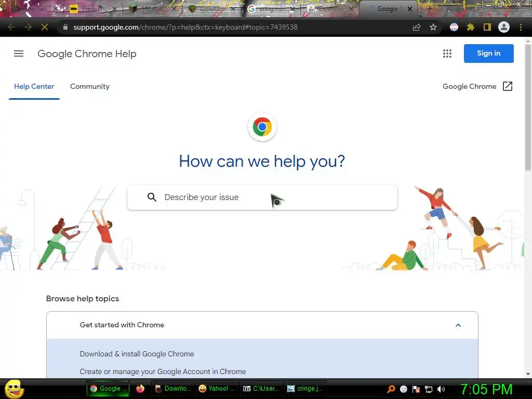The image size is (532, 399).
Task: Click the Browse help topics heading
Action: click(x=83, y=299)
